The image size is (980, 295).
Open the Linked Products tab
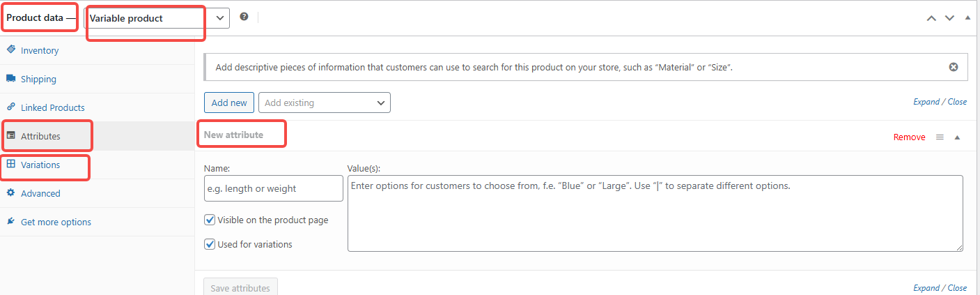52,108
